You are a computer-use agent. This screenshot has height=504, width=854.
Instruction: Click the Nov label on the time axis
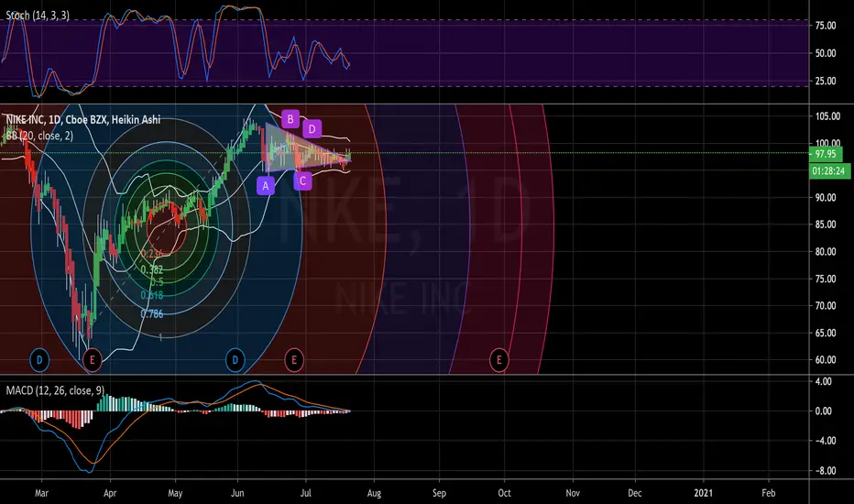click(573, 493)
